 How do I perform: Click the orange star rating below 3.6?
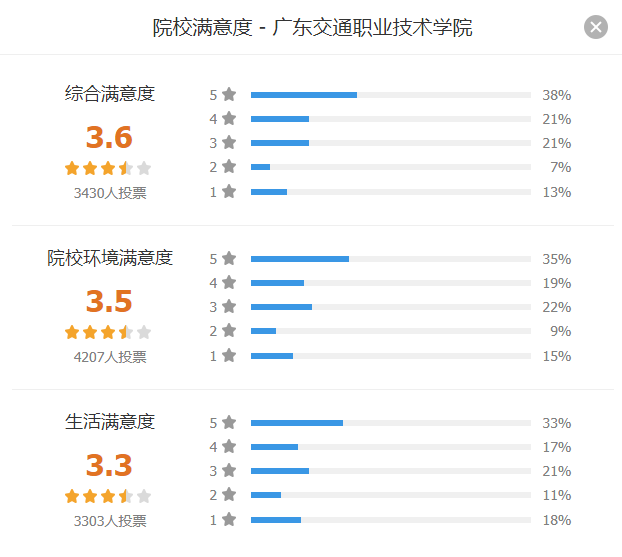coord(108,168)
